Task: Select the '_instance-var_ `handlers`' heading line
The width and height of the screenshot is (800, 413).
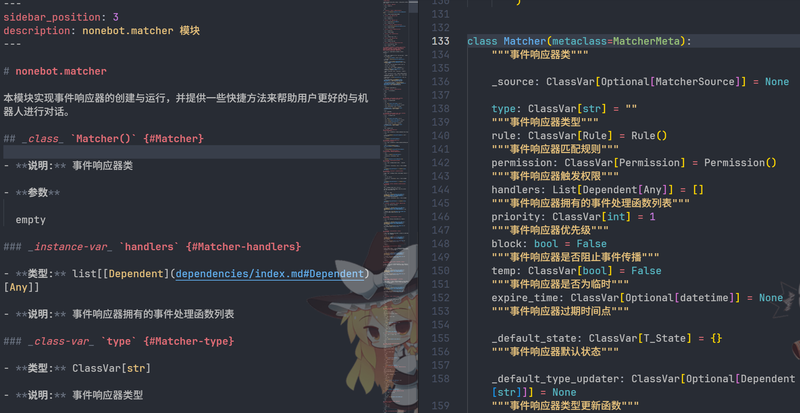Action: coord(152,247)
